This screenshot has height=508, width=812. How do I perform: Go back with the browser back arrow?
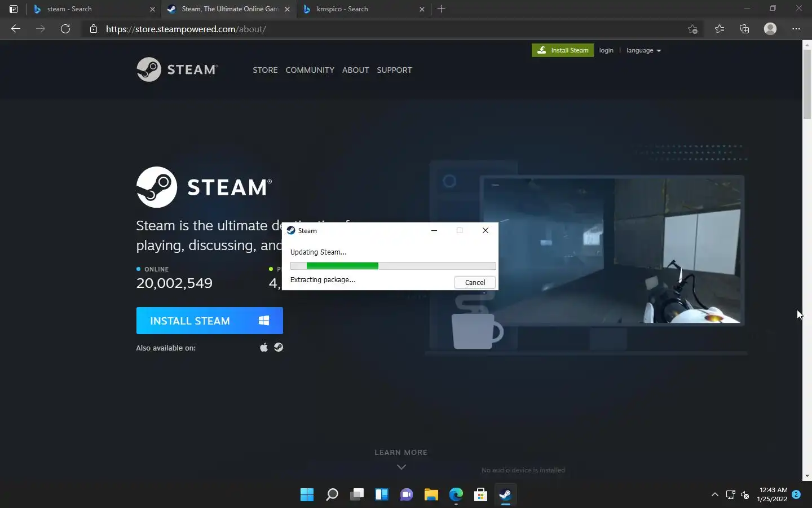tap(16, 29)
